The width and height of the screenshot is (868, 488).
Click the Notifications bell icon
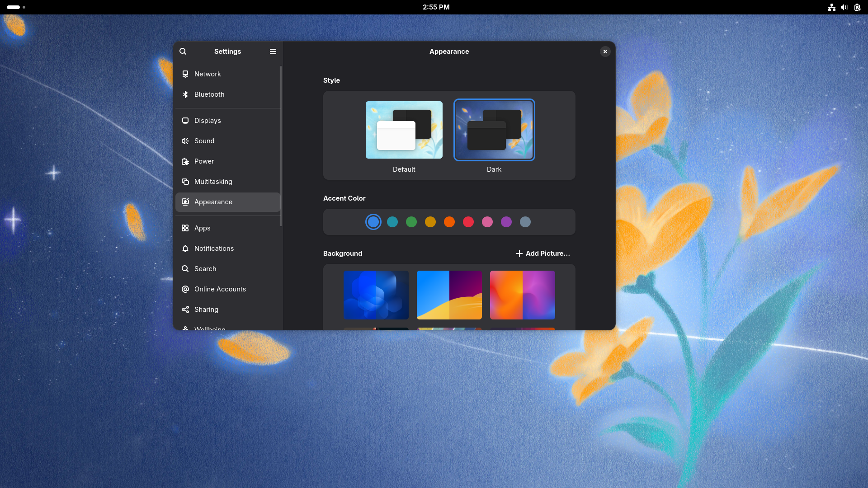coord(185,249)
